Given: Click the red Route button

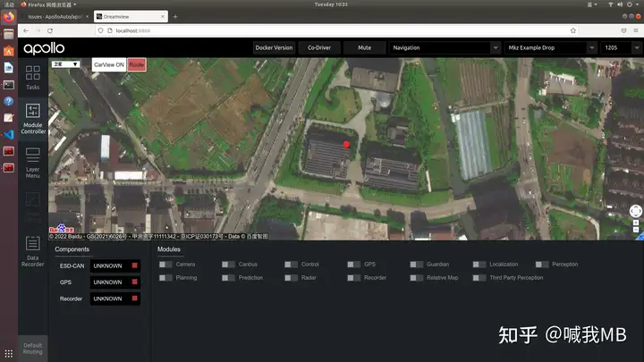Looking at the screenshot, I should 136,65.
